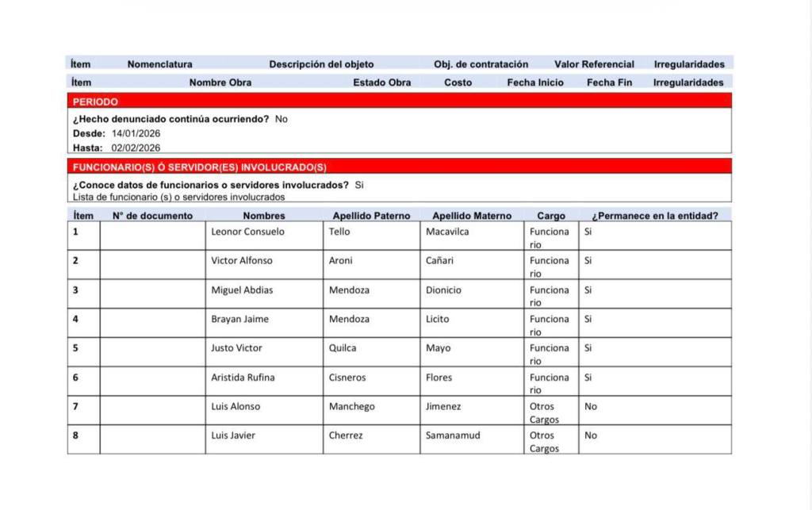The width and height of the screenshot is (812, 510).
Task: Click the Hasta date 02/02/2026
Action: 136,148
